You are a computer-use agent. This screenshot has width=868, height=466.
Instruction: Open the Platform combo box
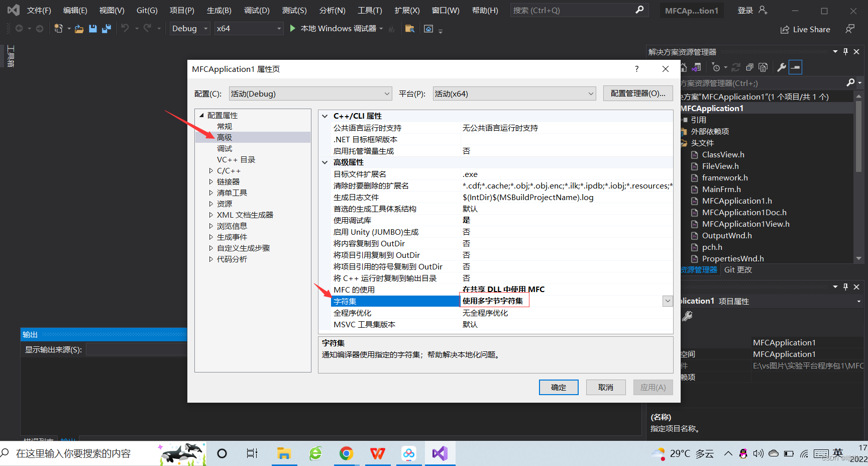click(514, 94)
